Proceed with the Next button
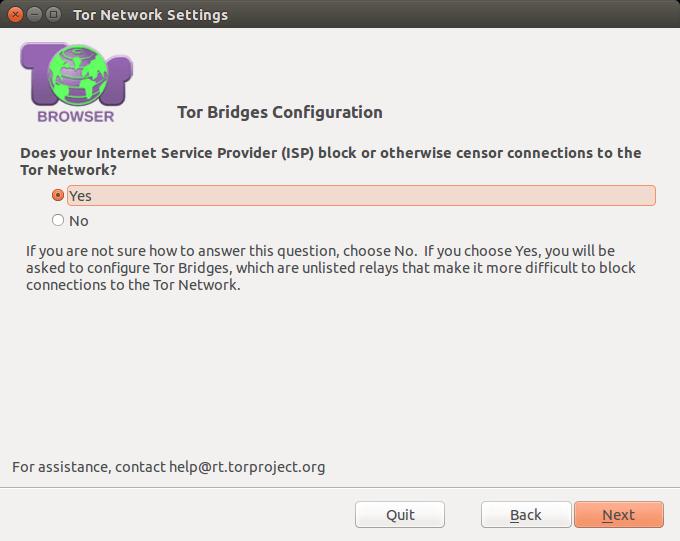The height and width of the screenshot is (541, 680). [619, 515]
